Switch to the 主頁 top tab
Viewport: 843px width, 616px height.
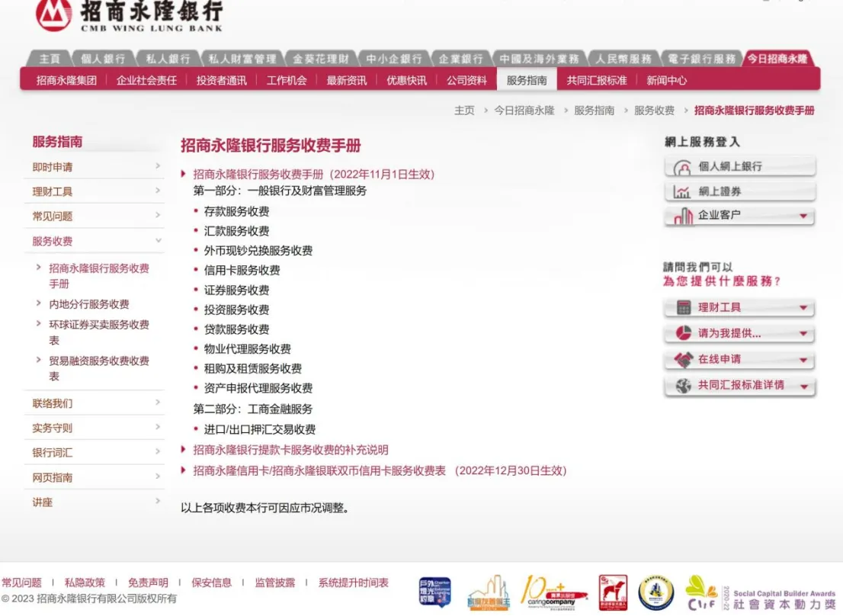[x=50, y=59]
